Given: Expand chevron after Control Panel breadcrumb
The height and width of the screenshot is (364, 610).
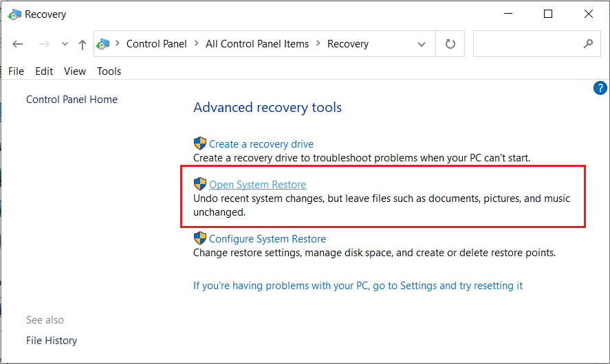Looking at the screenshot, I should (x=197, y=44).
